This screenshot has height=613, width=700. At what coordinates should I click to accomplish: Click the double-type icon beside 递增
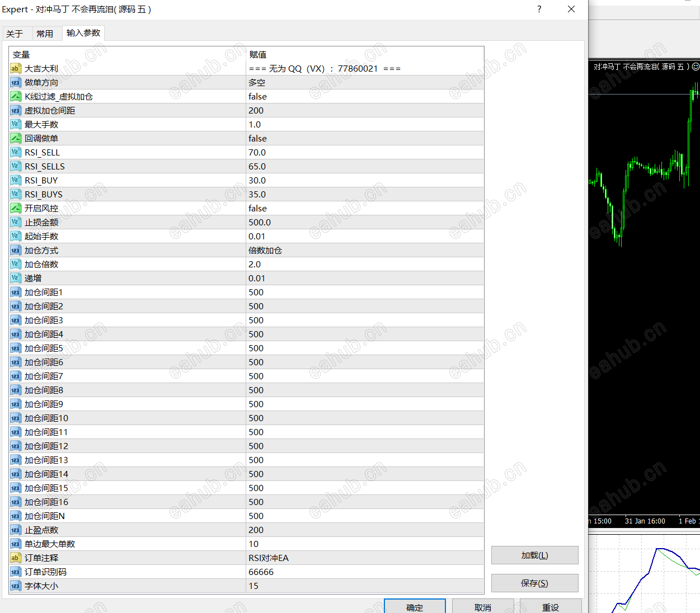16,278
